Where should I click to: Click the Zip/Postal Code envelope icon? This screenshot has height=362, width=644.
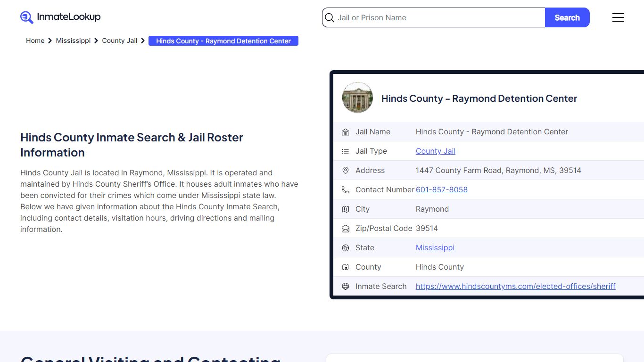[346, 229]
